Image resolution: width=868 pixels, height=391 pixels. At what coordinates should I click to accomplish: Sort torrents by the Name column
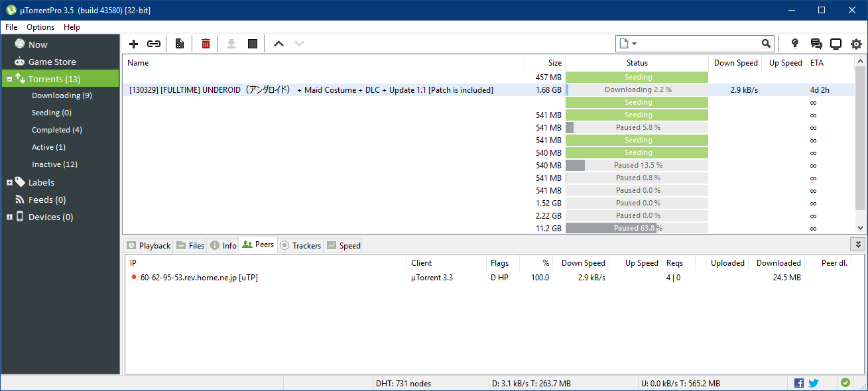324,63
